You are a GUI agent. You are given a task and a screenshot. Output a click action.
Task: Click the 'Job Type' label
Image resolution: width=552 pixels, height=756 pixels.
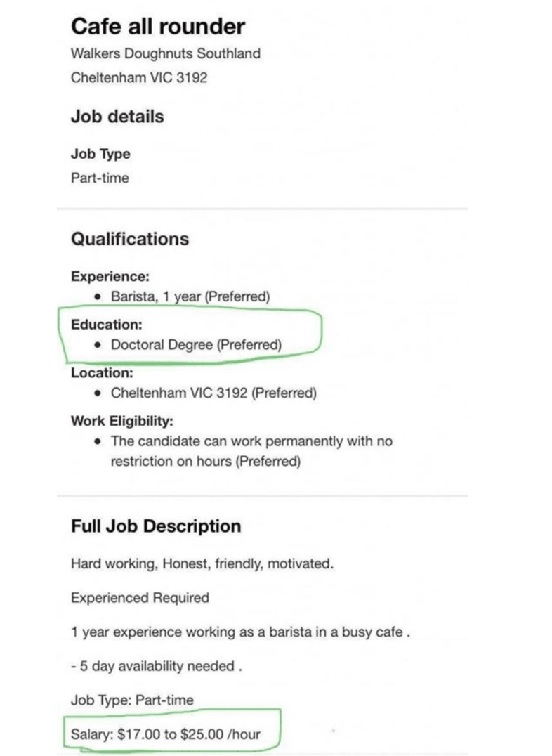click(x=100, y=154)
